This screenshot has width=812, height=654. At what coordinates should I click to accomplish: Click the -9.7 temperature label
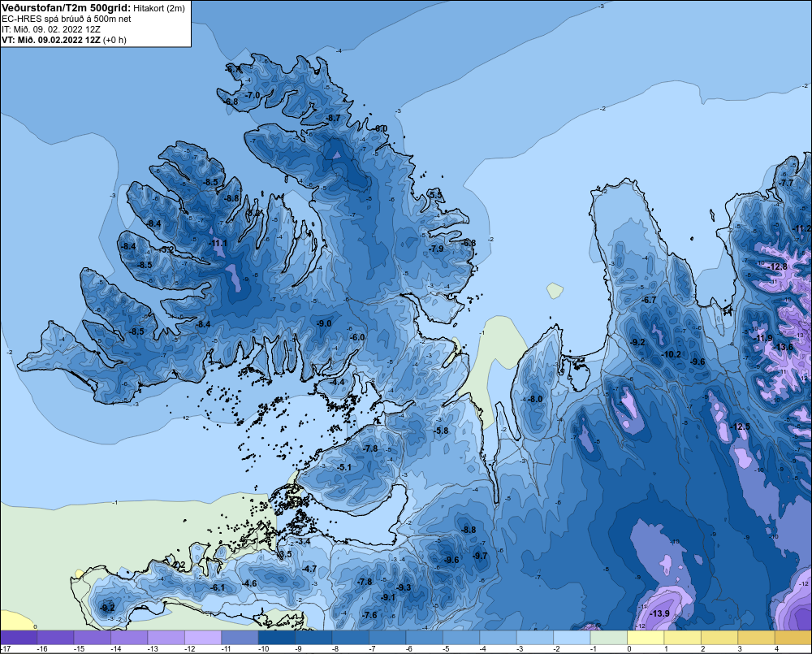tap(480, 556)
